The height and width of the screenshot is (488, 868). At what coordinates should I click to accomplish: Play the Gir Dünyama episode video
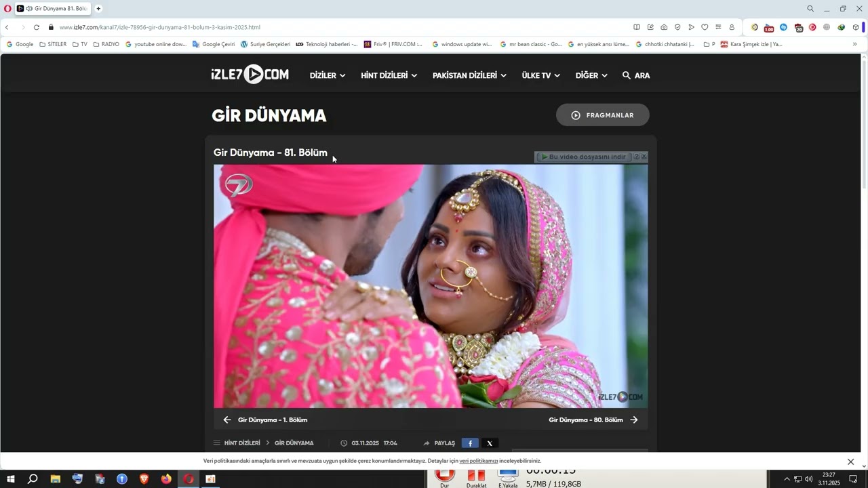pyautogui.click(x=431, y=286)
